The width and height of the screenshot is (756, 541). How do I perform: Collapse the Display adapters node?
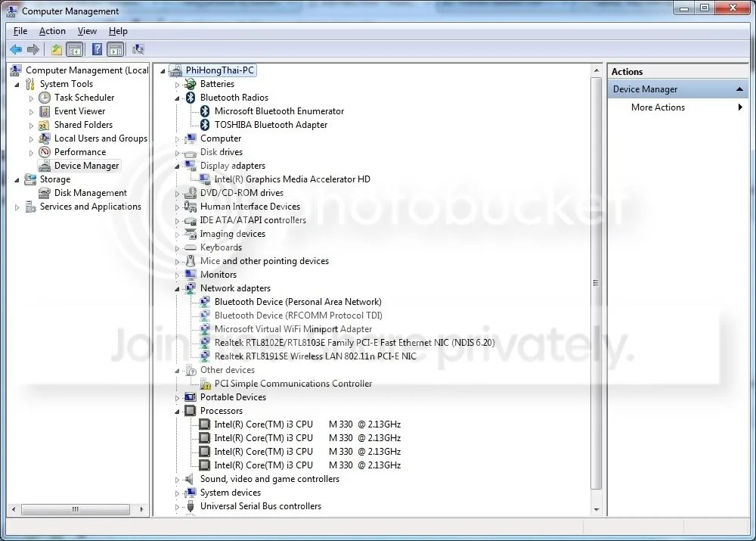tap(177, 166)
